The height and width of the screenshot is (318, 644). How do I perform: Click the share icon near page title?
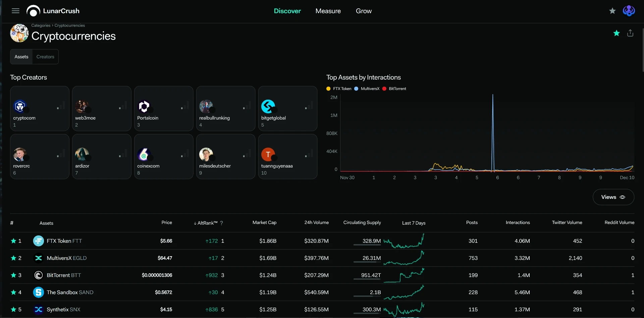630,33
